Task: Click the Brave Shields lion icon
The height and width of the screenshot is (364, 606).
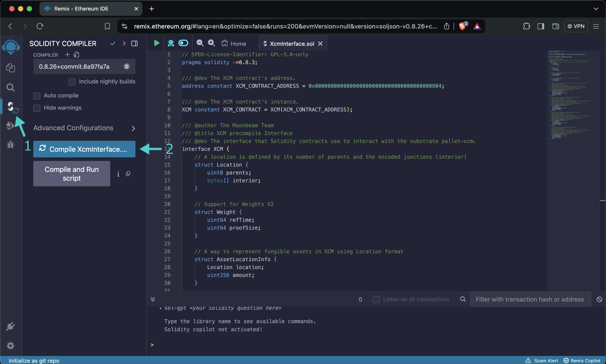Action: pos(462,26)
